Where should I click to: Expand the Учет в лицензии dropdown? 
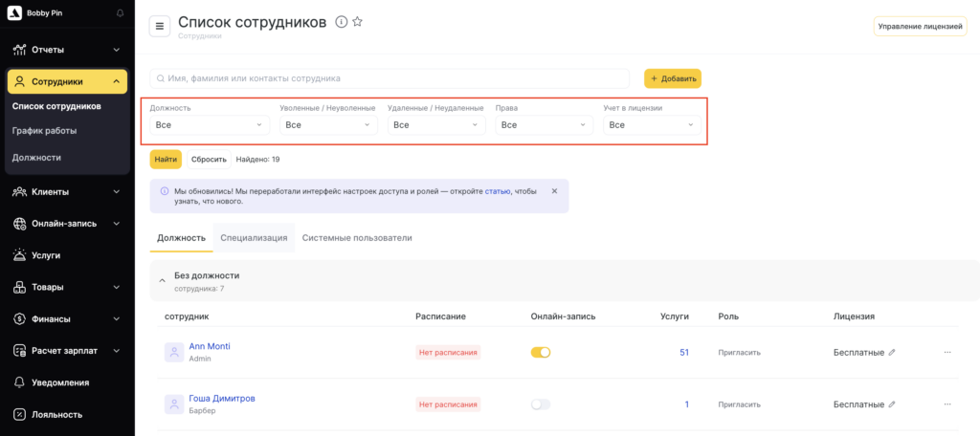[652, 125]
